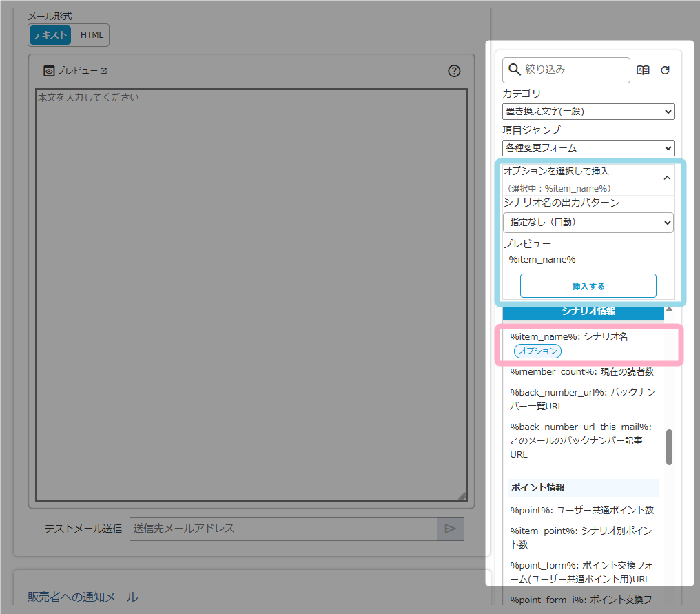Select テキスト mail format
700x614 pixels.
(x=50, y=35)
